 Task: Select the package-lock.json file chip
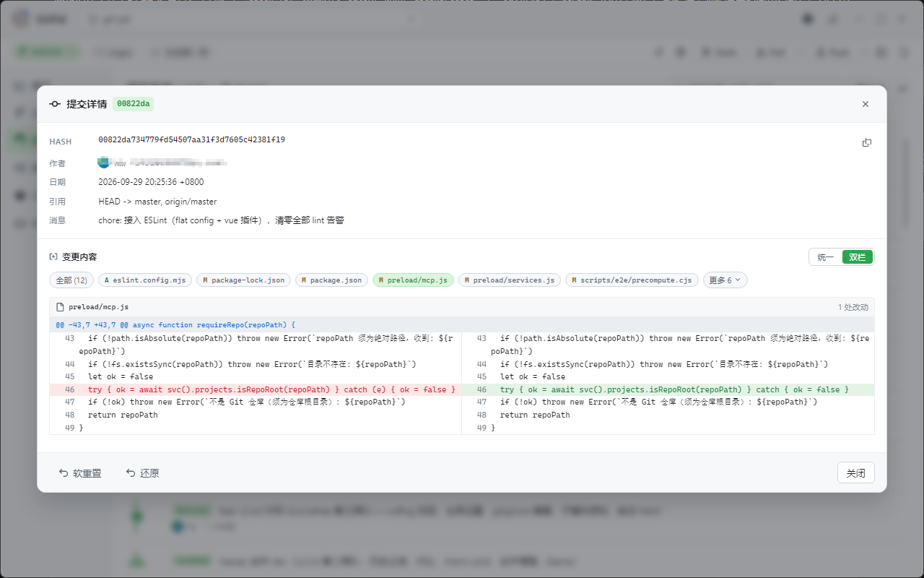click(243, 280)
